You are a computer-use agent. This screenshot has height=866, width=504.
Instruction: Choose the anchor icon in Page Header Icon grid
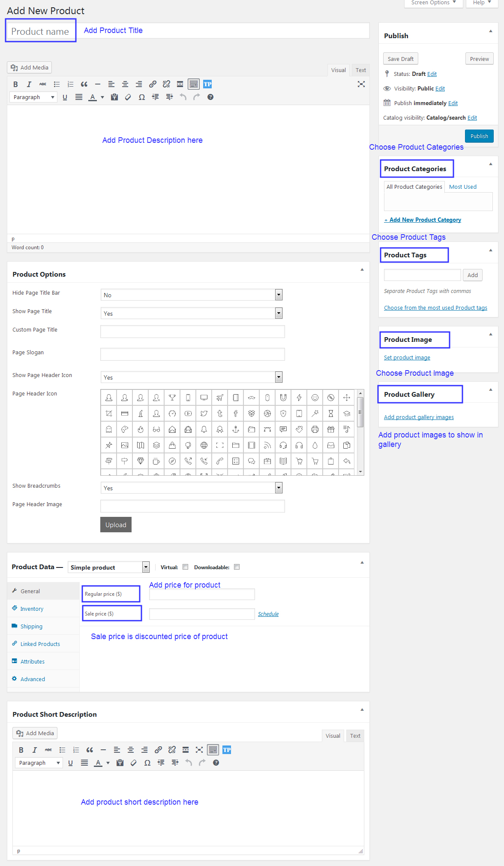point(236,429)
